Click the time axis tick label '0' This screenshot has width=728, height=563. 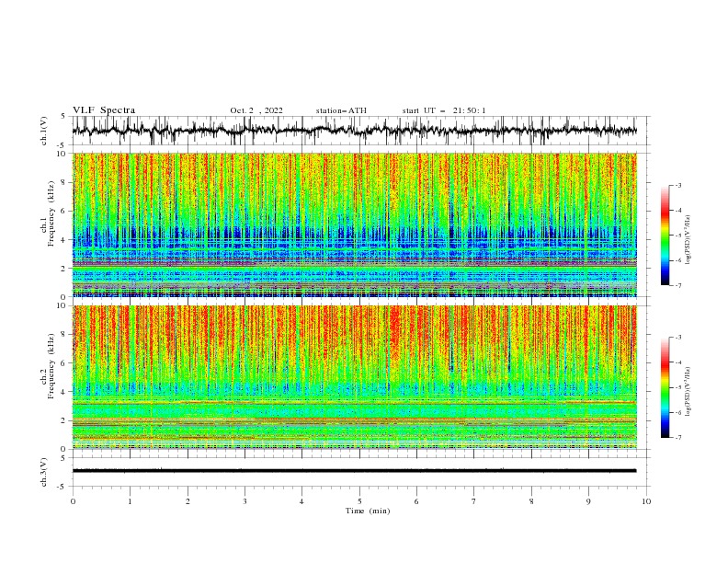[73, 501]
